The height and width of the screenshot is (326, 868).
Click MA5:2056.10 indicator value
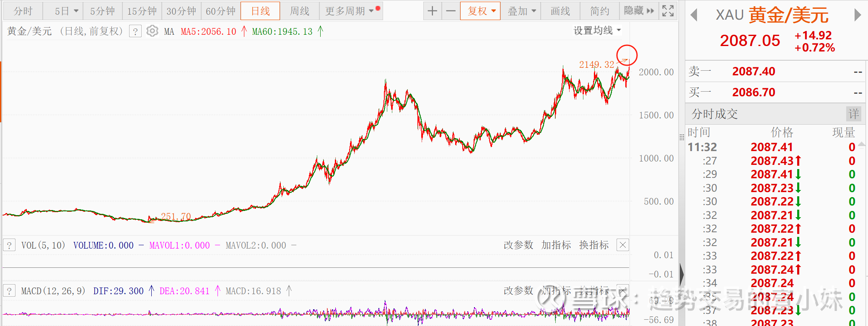click(209, 31)
